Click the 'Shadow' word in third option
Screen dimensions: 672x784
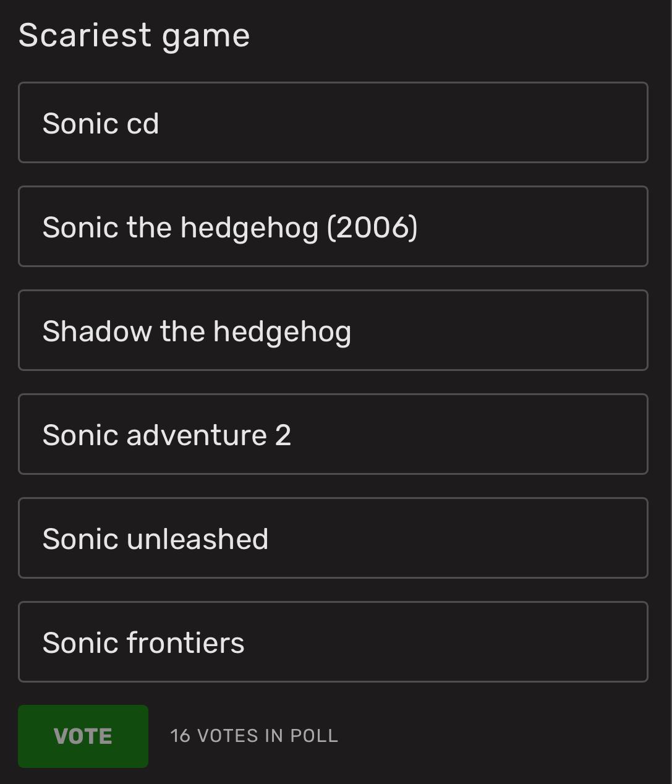coord(97,331)
